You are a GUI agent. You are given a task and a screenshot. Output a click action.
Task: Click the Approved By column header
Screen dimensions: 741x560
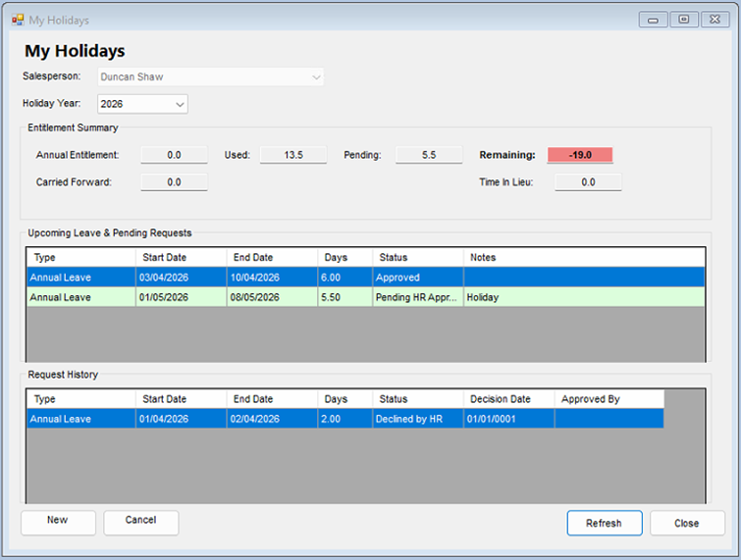tap(609, 399)
